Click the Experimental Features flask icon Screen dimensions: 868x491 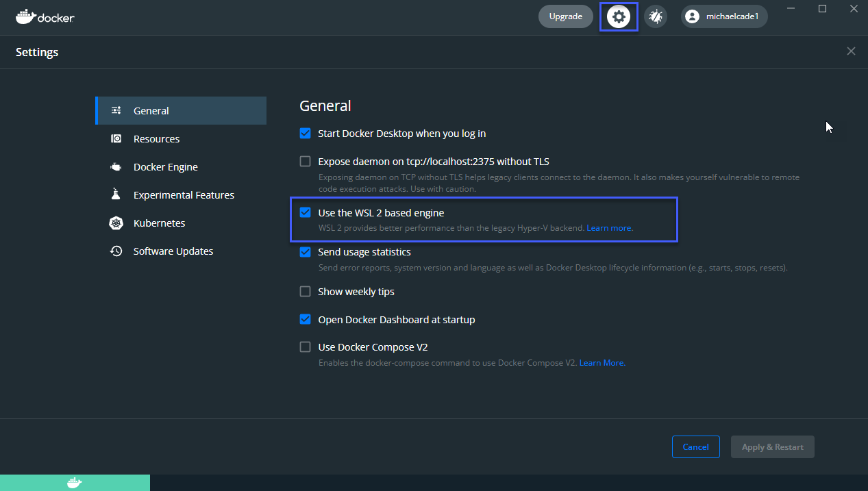tap(116, 194)
